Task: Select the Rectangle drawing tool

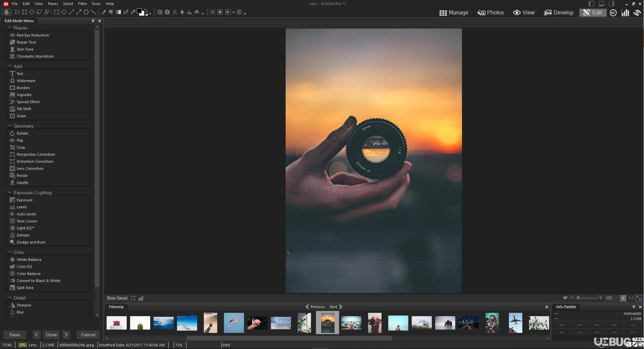Action: [x=56, y=12]
